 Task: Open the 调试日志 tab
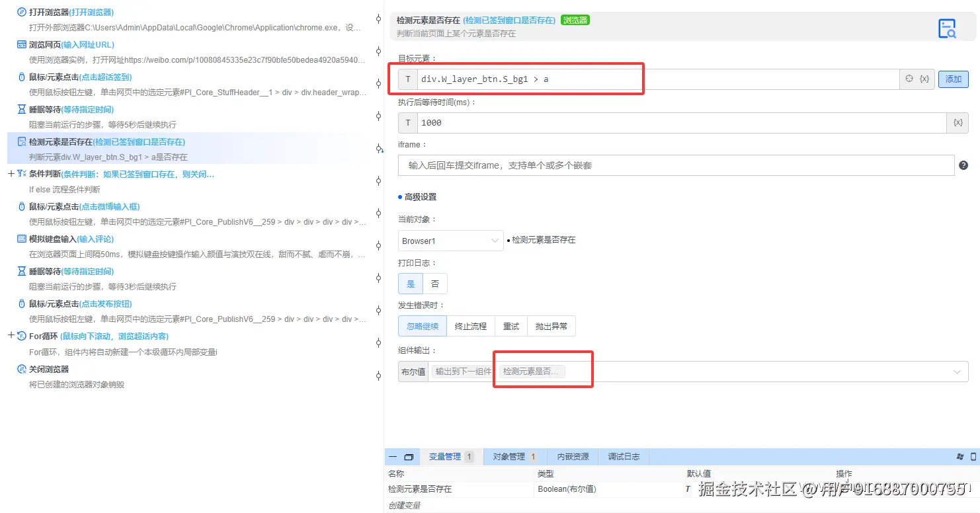[x=624, y=457]
